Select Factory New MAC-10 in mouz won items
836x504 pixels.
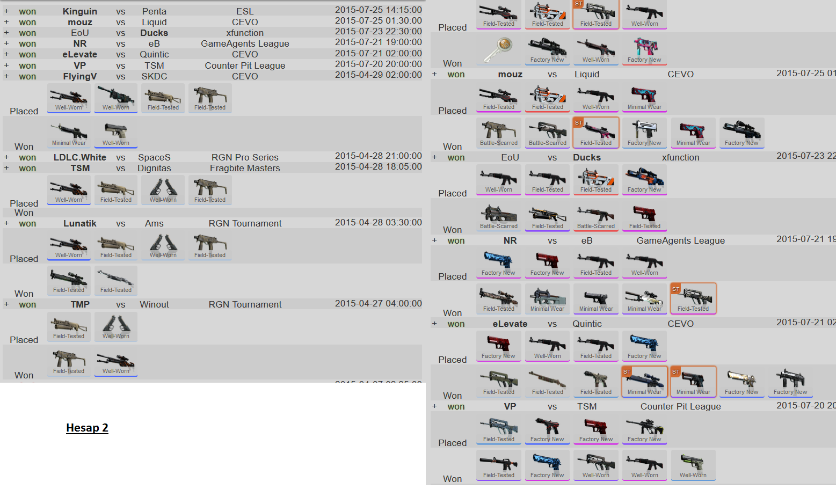[644, 133]
